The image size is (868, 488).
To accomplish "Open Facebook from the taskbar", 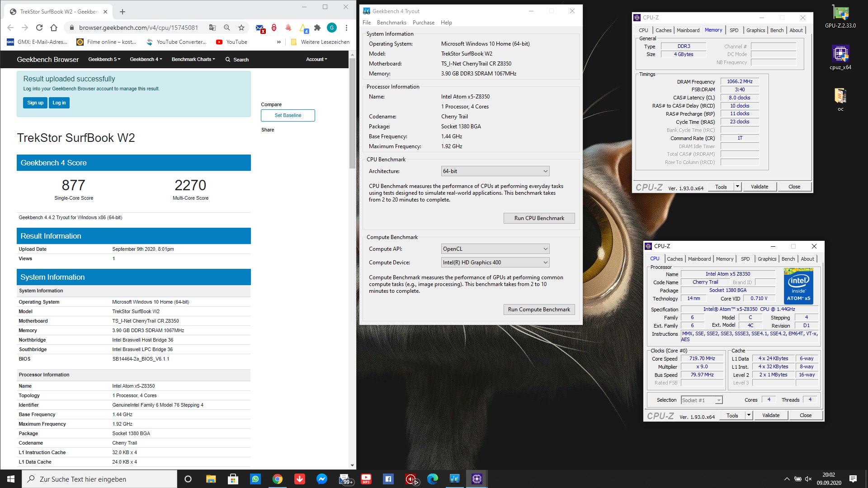I will coord(388,479).
